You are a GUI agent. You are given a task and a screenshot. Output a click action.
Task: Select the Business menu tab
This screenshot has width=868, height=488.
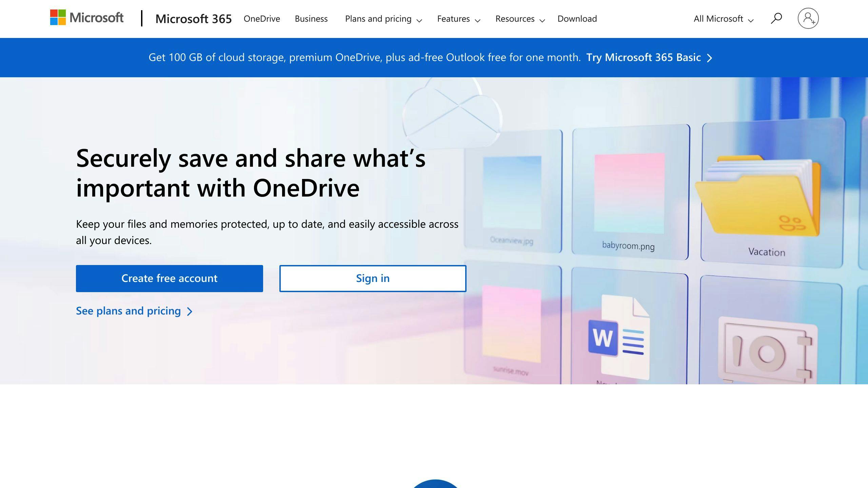pyautogui.click(x=311, y=18)
